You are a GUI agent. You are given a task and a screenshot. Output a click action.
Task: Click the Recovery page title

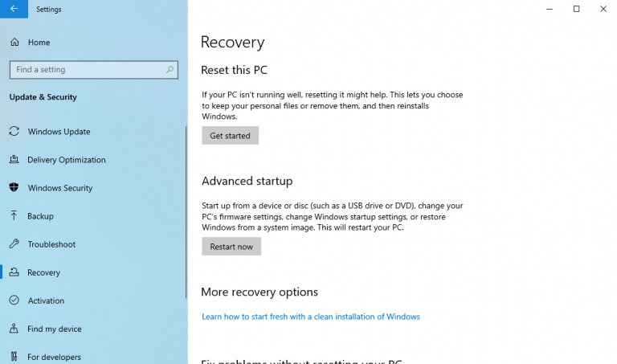coord(232,42)
